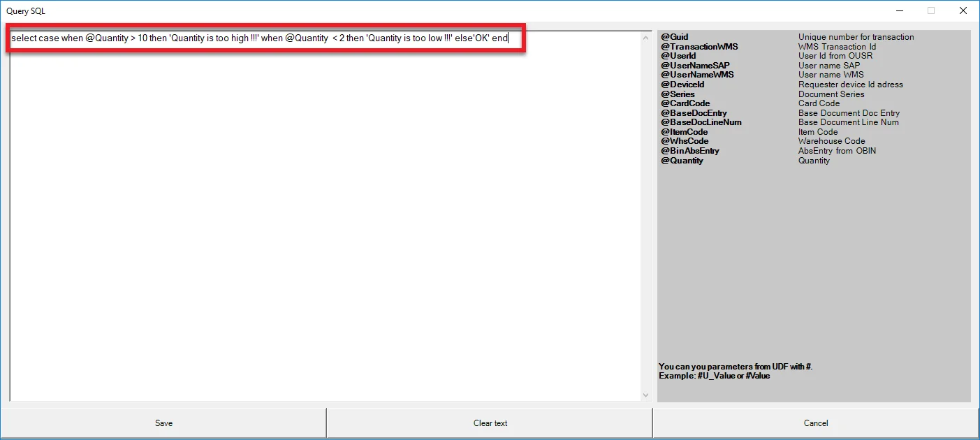Screen dimensions: 980x440
Task: Select the @BaseDocEntry parameter
Action: (x=694, y=113)
